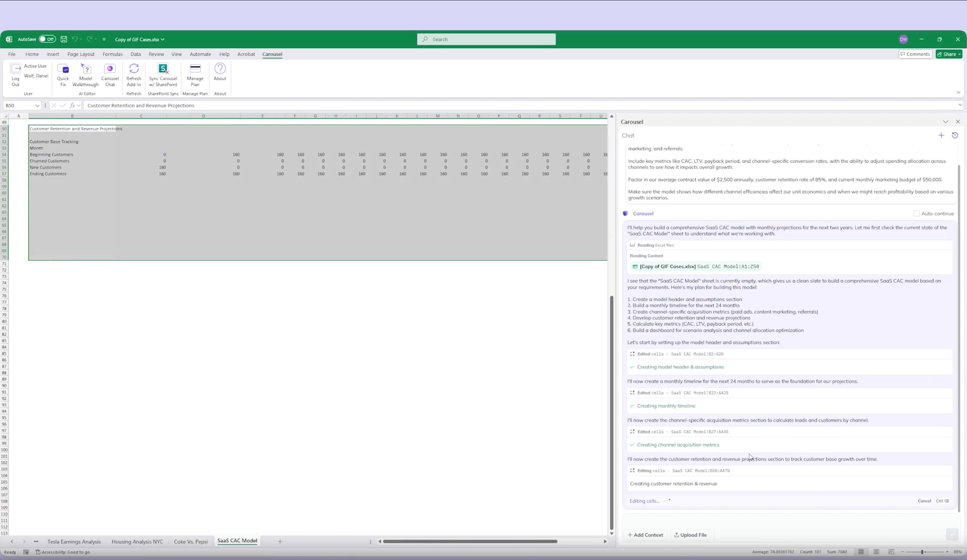
Task: Start a new chat with the plus icon
Action: pyautogui.click(x=941, y=135)
